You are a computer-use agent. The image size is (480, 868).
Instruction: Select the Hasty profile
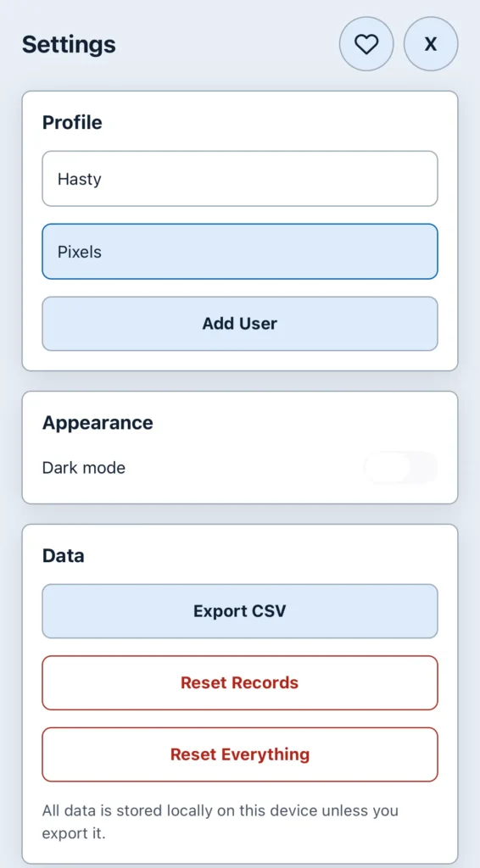[240, 179]
